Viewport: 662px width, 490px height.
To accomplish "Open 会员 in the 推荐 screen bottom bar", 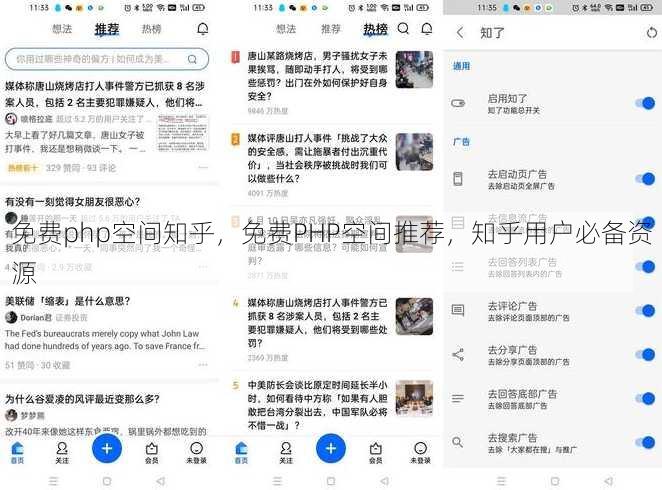I will 152,452.
